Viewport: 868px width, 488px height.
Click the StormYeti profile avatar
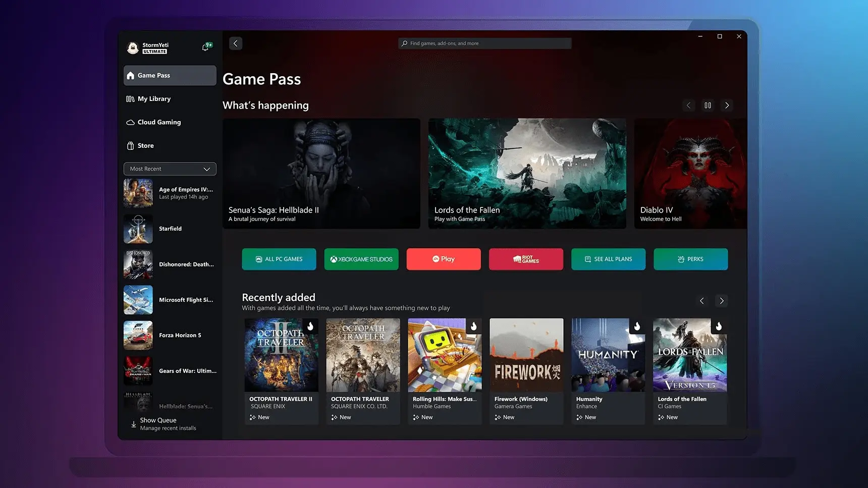point(133,48)
